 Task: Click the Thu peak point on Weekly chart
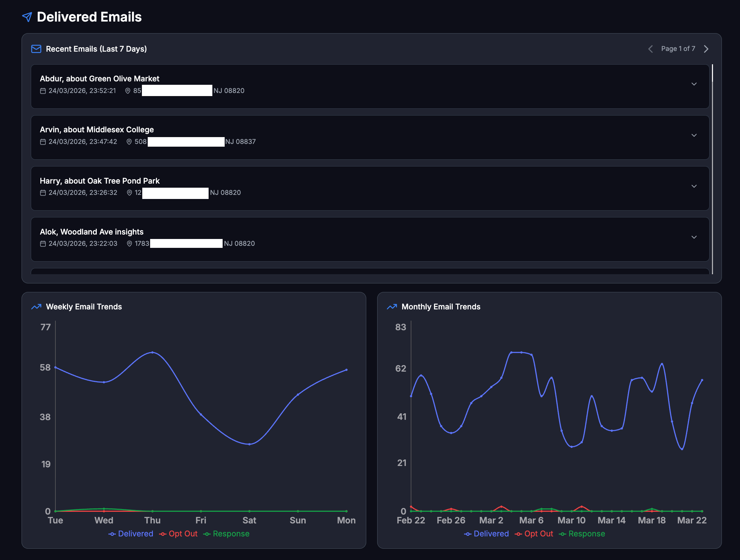[x=153, y=352]
